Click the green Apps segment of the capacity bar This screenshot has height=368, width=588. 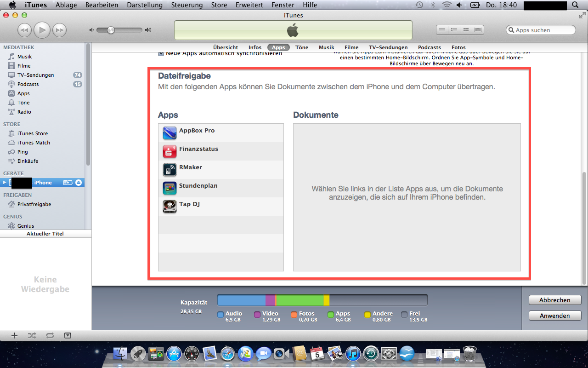299,300
